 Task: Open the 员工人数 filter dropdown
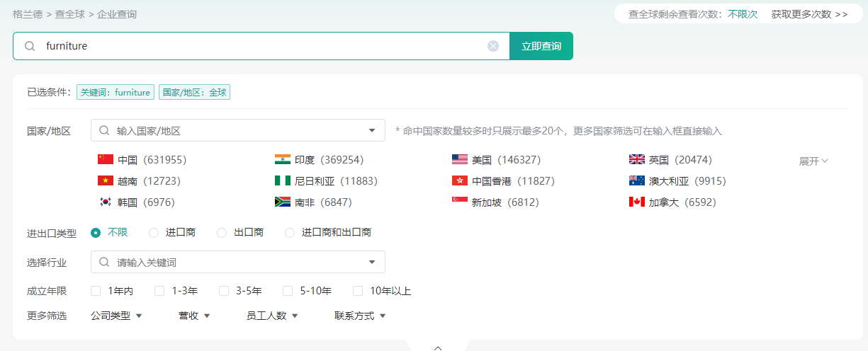(x=272, y=316)
